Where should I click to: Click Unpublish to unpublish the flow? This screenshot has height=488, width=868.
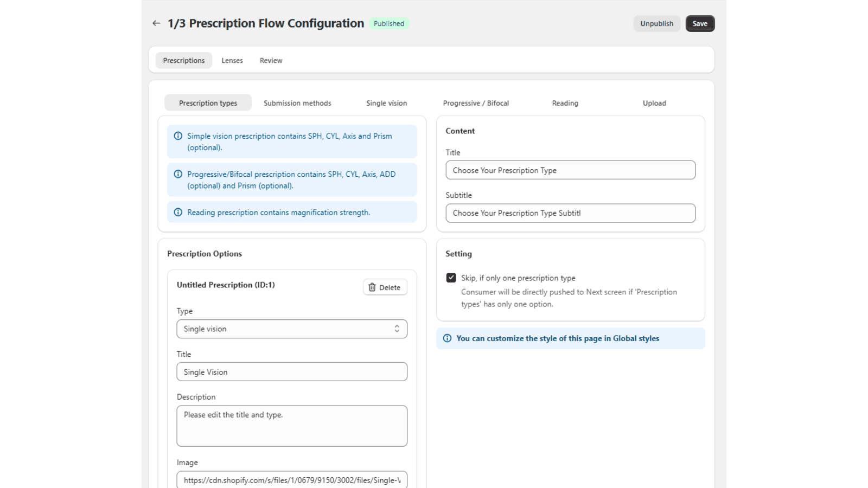[656, 23]
